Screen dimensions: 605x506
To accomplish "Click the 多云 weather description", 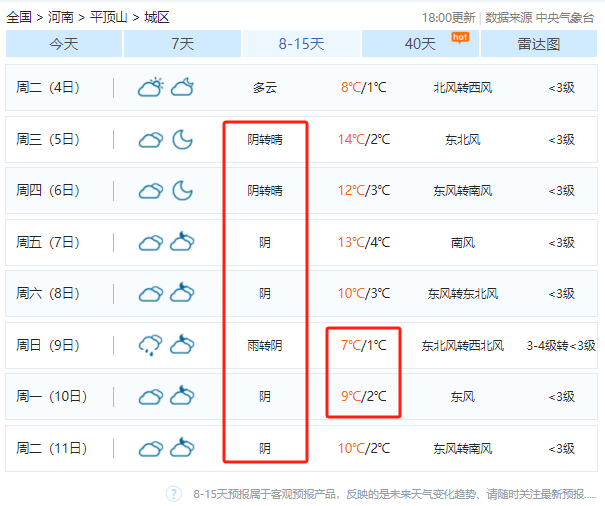I will coord(265,88).
